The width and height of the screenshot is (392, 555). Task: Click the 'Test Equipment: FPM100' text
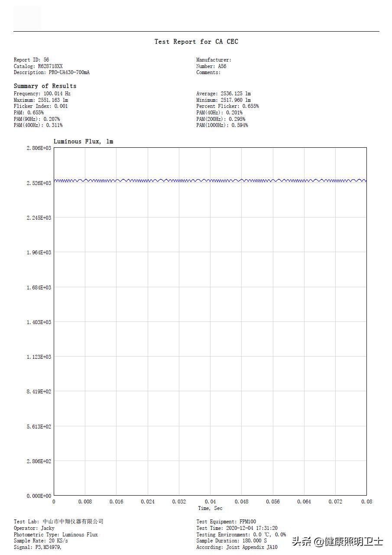(x=226, y=522)
